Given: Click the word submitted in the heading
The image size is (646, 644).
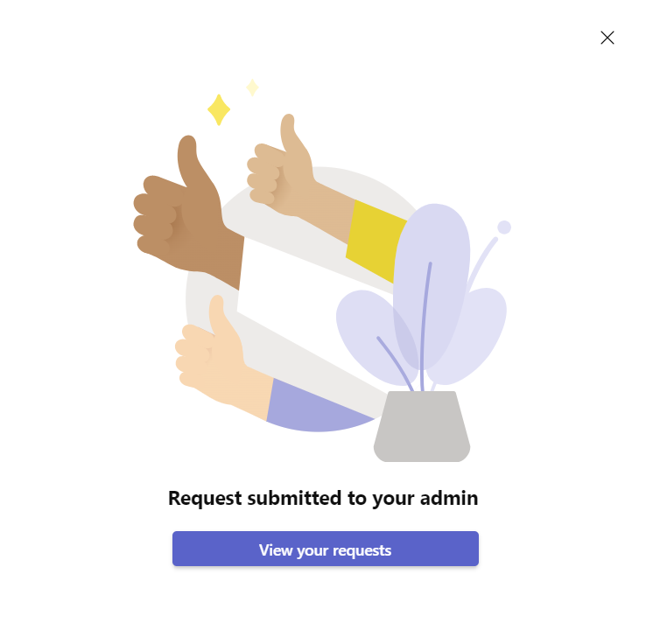Looking at the screenshot, I should [x=295, y=498].
